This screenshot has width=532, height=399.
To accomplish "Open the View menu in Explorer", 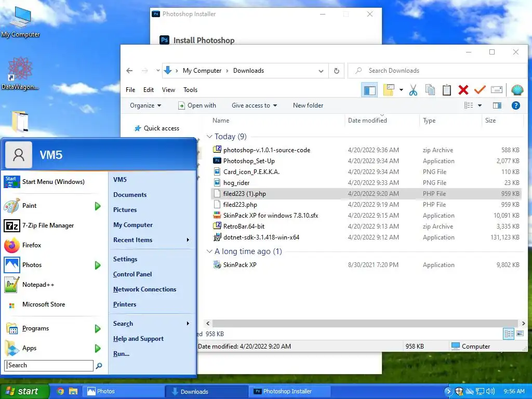I will (x=168, y=90).
